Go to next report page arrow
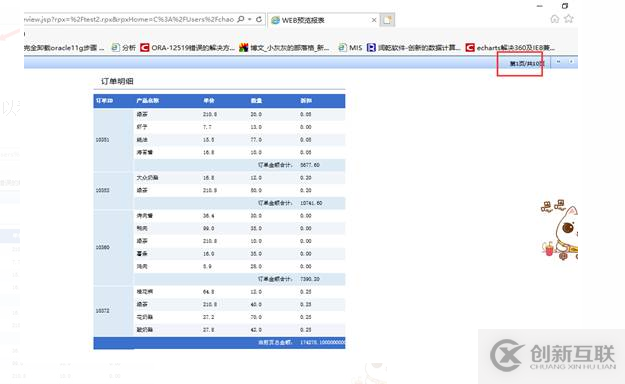 point(571,62)
